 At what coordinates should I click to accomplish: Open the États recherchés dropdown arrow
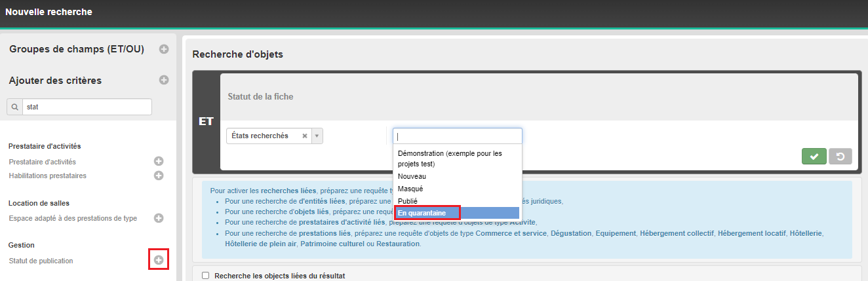[x=317, y=136]
